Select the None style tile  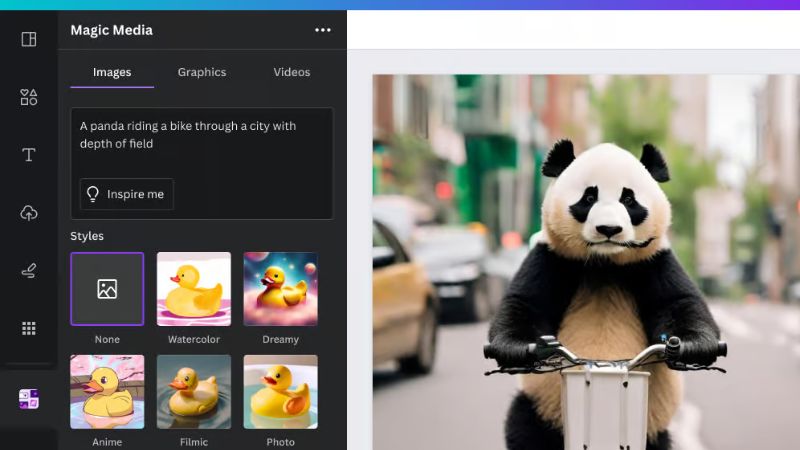[107, 289]
